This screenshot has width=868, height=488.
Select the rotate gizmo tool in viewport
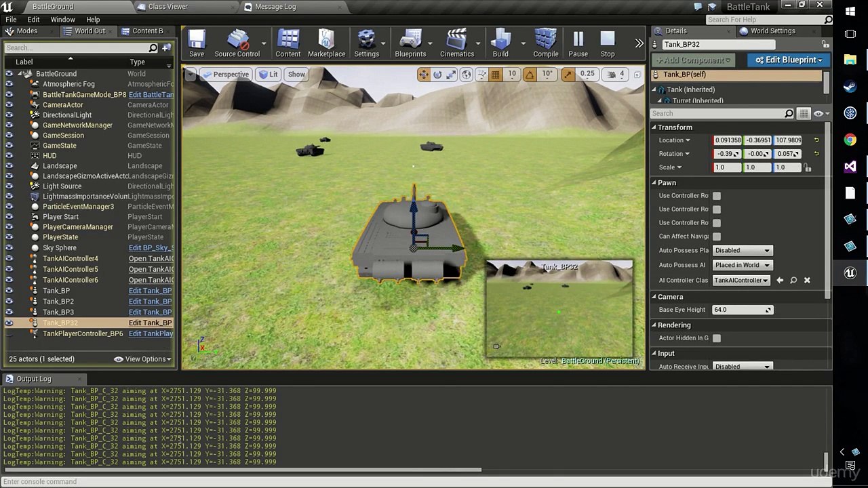[437, 74]
